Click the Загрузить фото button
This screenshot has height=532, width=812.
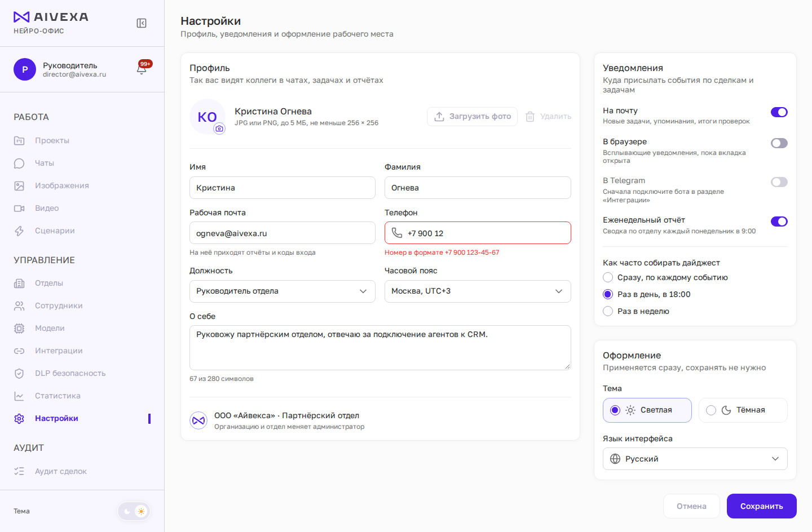pyautogui.click(x=472, y=117)
